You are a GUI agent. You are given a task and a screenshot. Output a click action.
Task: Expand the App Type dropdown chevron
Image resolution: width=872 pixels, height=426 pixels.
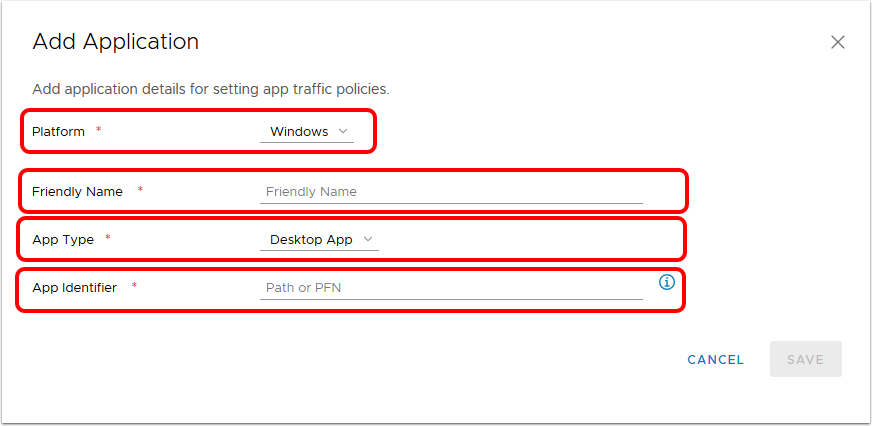coord(369,239)
